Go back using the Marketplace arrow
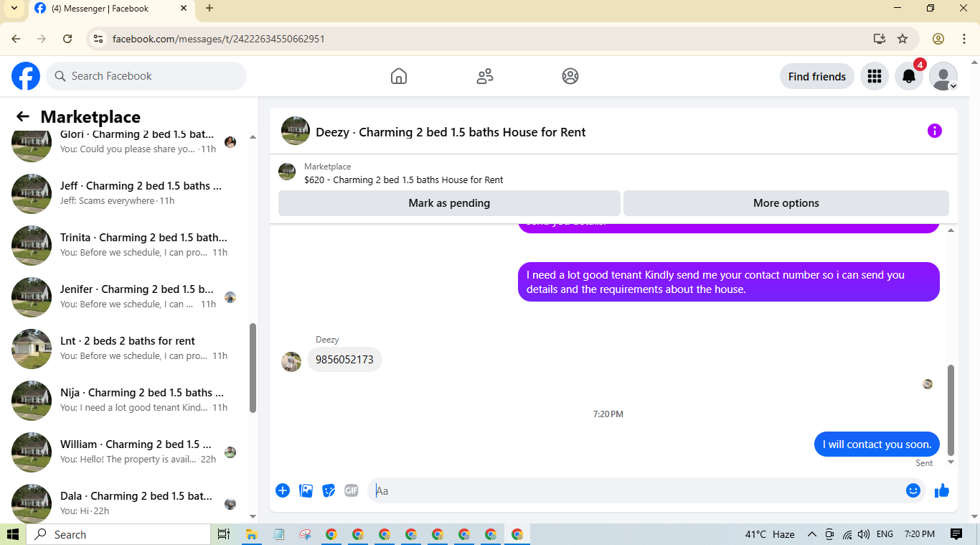Image resolution: width=980 pixels, height=545 pixels. (x=23, y=116)
